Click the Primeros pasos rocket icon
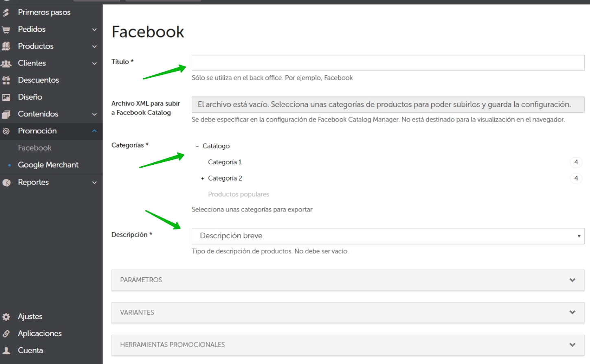The height and width of the screenshot is (364, 590). pyautogui.click(x=6, y=13)
